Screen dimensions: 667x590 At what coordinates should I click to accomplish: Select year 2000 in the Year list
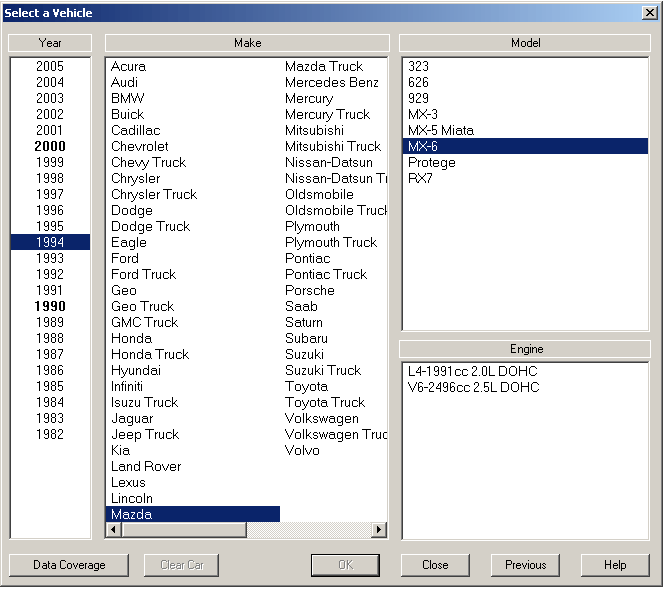point(50,146)
